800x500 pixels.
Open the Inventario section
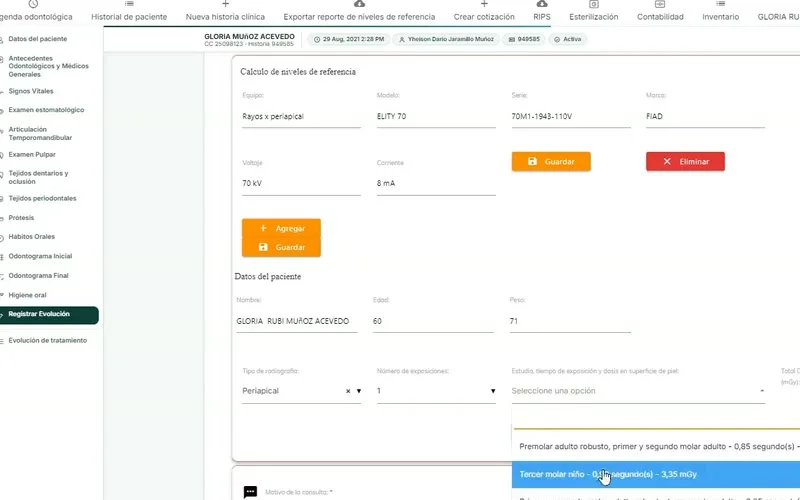point(720,11)
